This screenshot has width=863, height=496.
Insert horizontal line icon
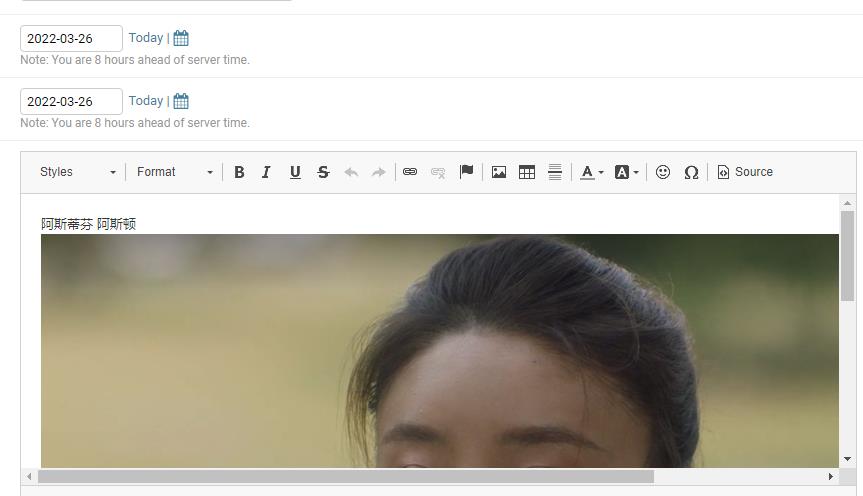[x=555, y=172]
